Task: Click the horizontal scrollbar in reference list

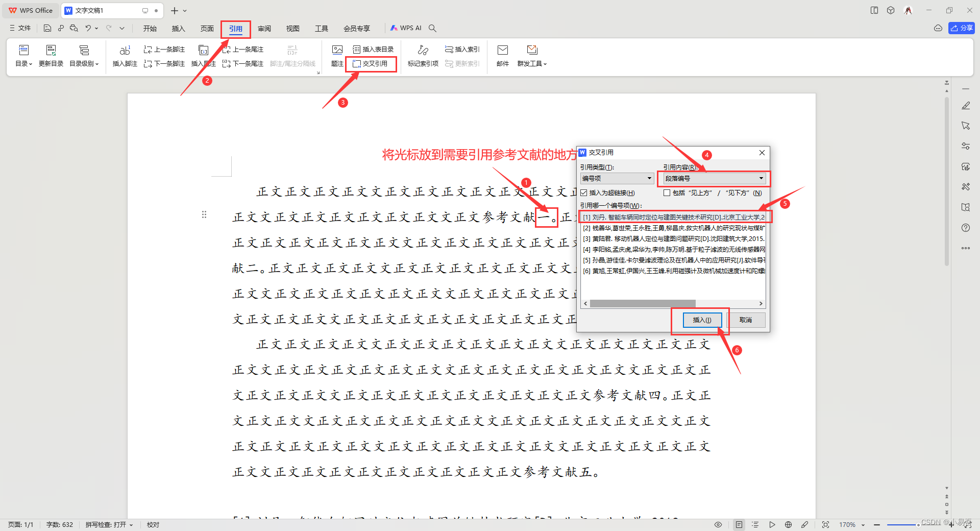Action: (643, 303)
